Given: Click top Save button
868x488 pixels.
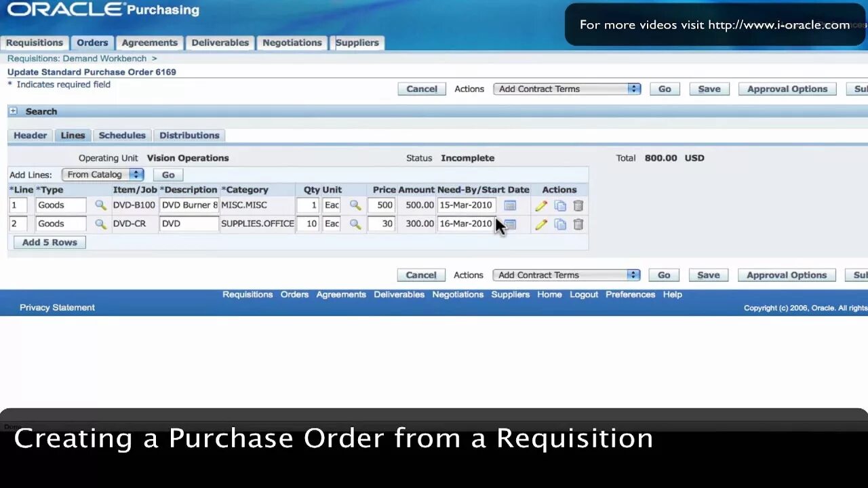Looking at the screenshot, I should [709, 89].
